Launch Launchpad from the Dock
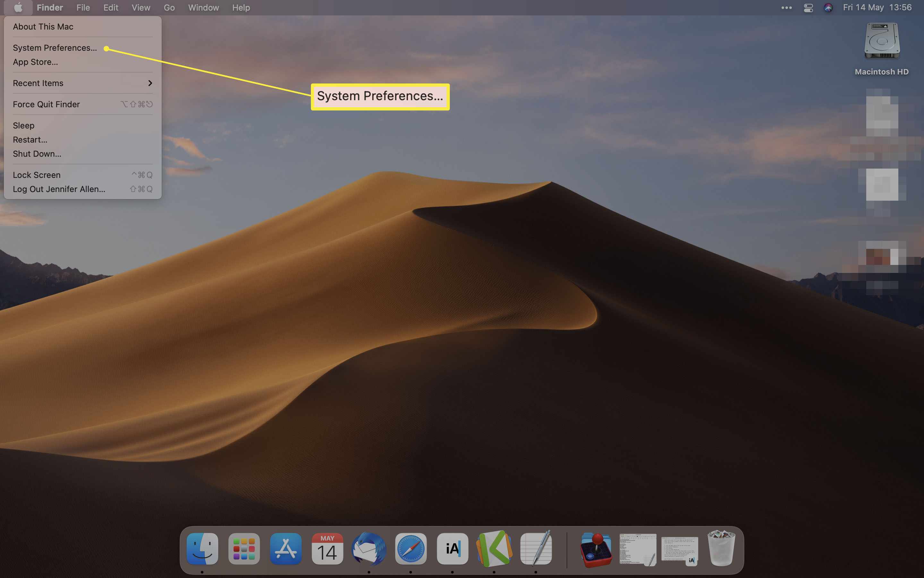 click(244, 549)
